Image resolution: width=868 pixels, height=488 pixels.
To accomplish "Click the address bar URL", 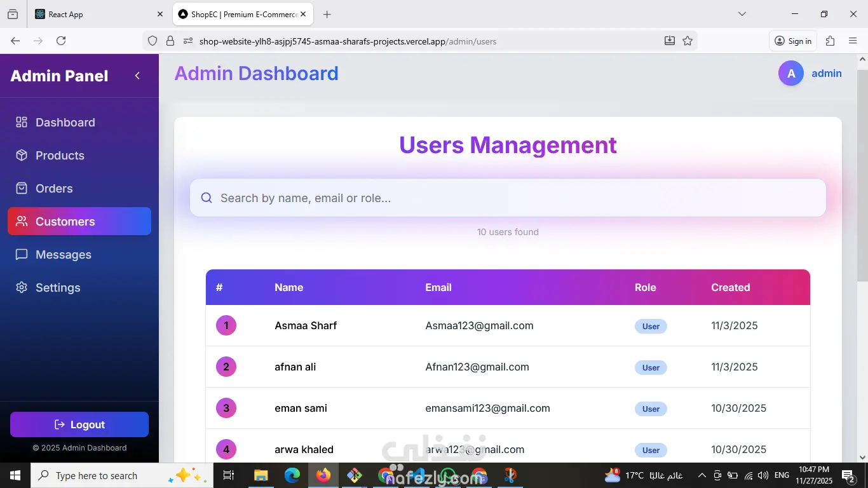I will [x=348, y=41].
